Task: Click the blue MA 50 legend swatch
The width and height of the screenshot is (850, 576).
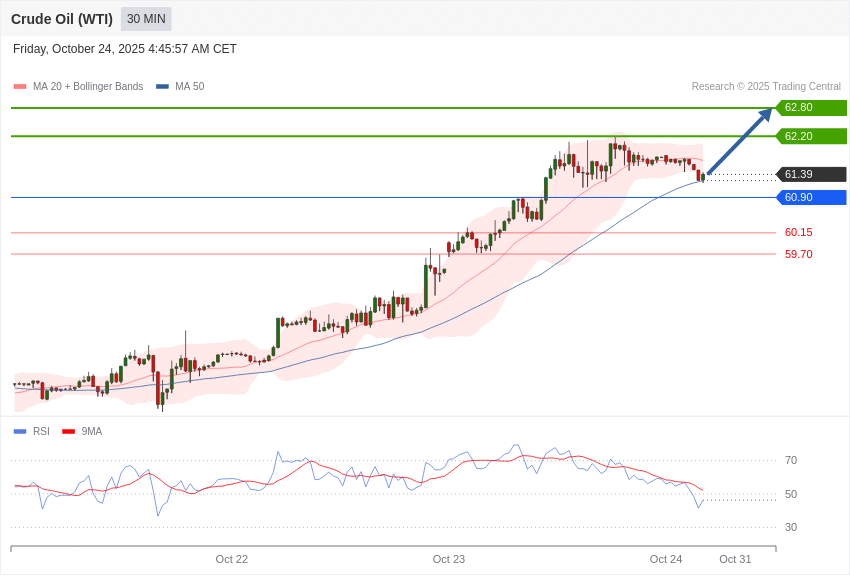Action: (x=162, y=87)
